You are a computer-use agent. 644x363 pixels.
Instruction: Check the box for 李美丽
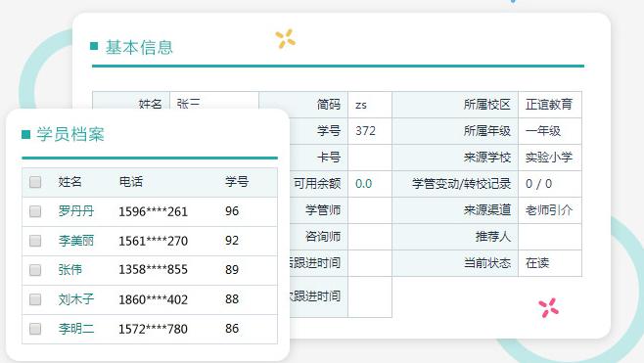click(x=35, y=241)
